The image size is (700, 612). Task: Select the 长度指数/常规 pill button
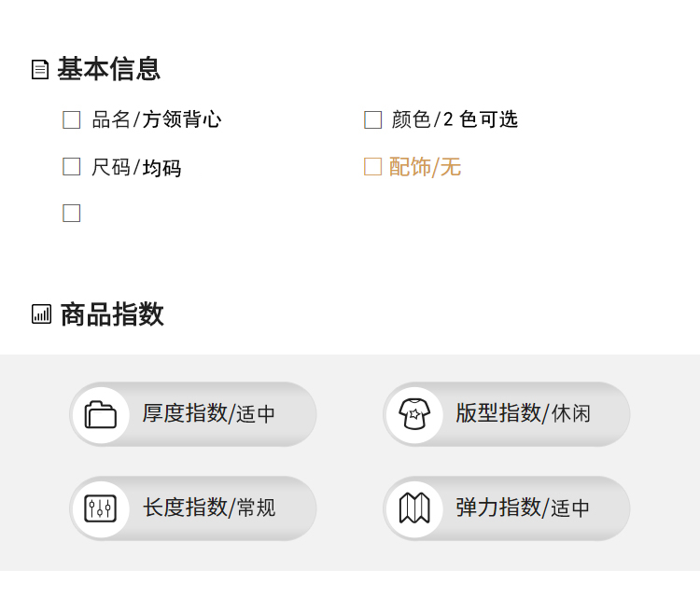pos(193,508)
